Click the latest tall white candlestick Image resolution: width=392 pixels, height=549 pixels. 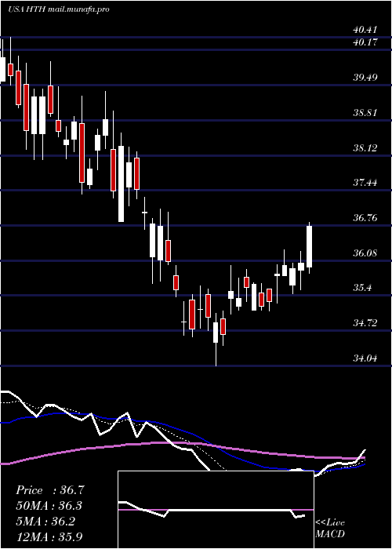[x=310, y=247]
